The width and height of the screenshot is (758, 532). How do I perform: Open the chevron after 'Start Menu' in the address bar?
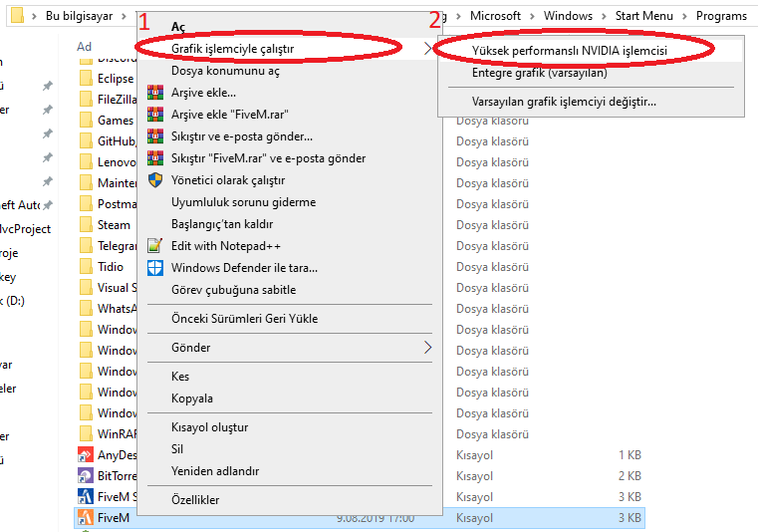click(x=684, y=16)
